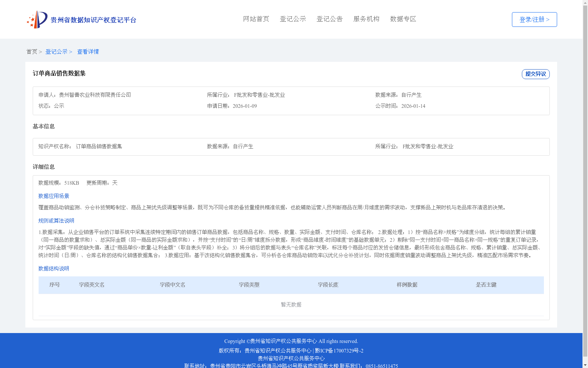Click the 提交异议 button
588x368 pixels.
pyautogui.click(x=536, y=74)
